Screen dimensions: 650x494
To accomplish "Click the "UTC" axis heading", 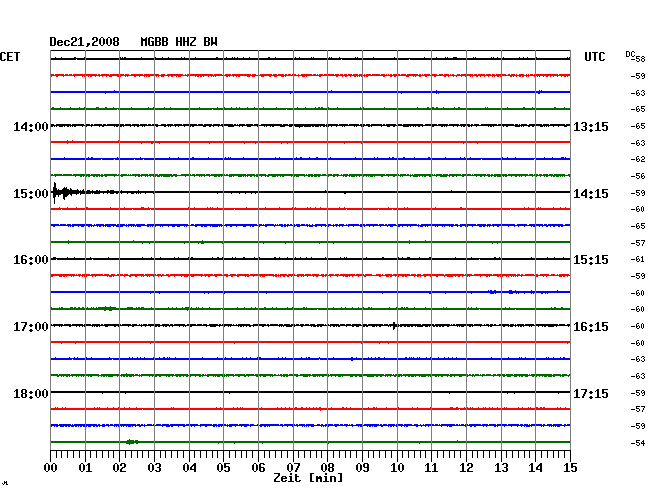I will (594, 57).
